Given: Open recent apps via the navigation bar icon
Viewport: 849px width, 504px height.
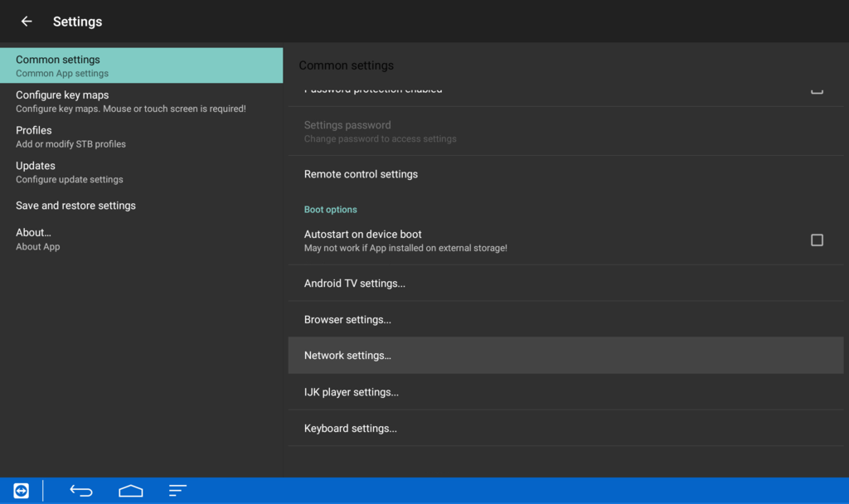Looking at the screenshot, I should coord(177,490).
